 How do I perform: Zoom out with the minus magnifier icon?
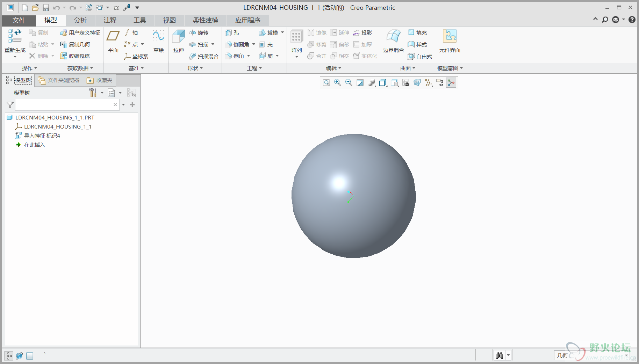349,83
